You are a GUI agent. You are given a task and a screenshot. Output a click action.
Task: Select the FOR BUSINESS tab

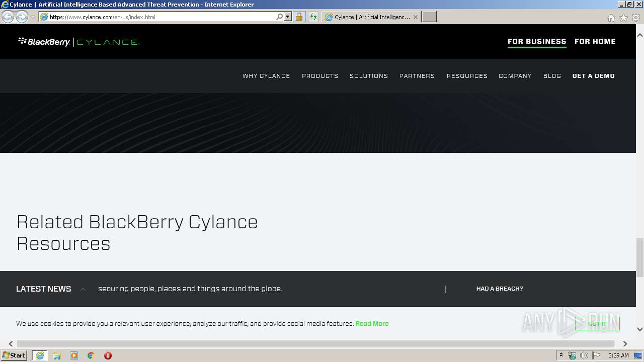pos(537,41)
